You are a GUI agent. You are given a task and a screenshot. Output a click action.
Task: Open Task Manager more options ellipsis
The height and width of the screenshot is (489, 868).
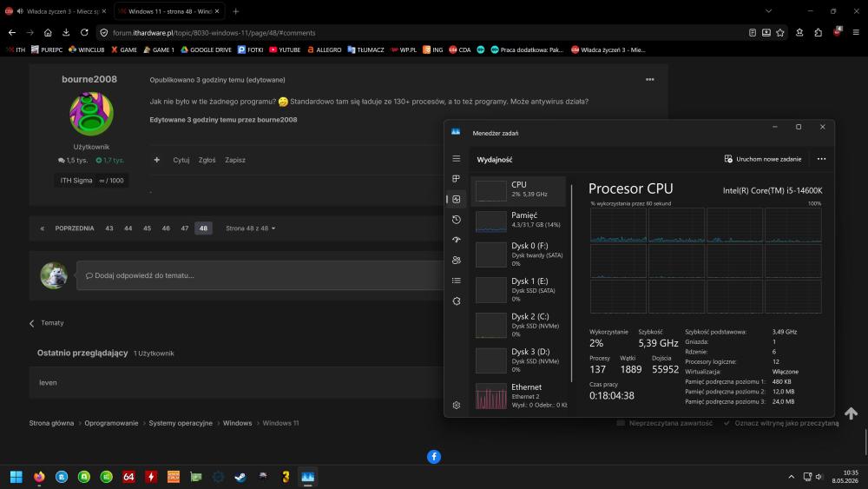click(821, 159)
